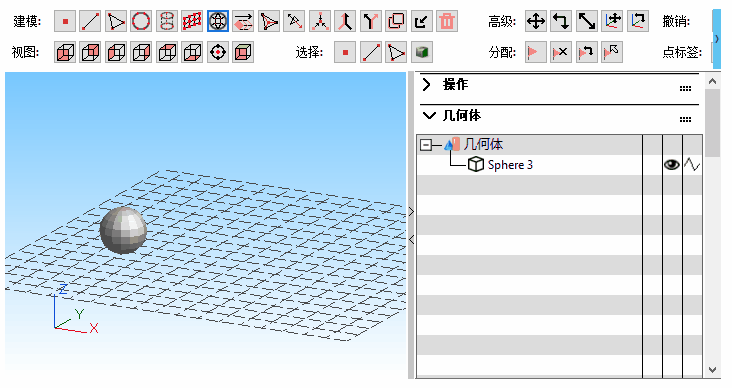This screenshot has height=388, width=732.
Task: Switch to front face cube view
Action: 65,52
